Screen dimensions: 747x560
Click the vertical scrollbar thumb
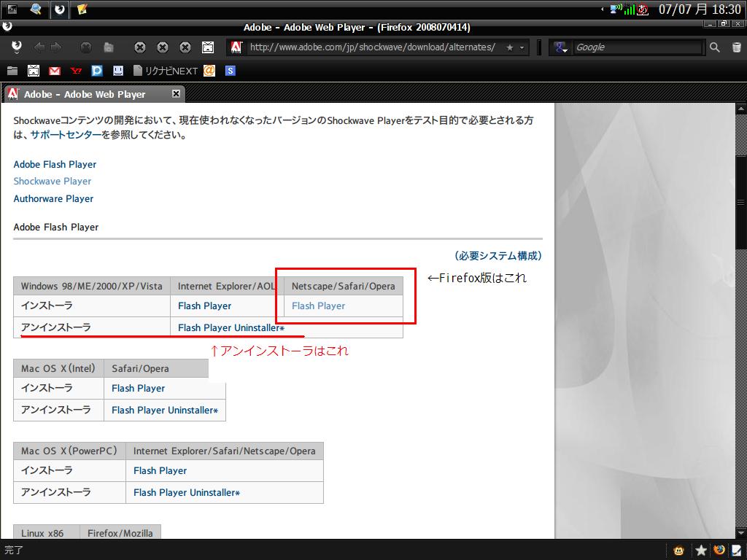pyautogui.click(x=741, y=201)
